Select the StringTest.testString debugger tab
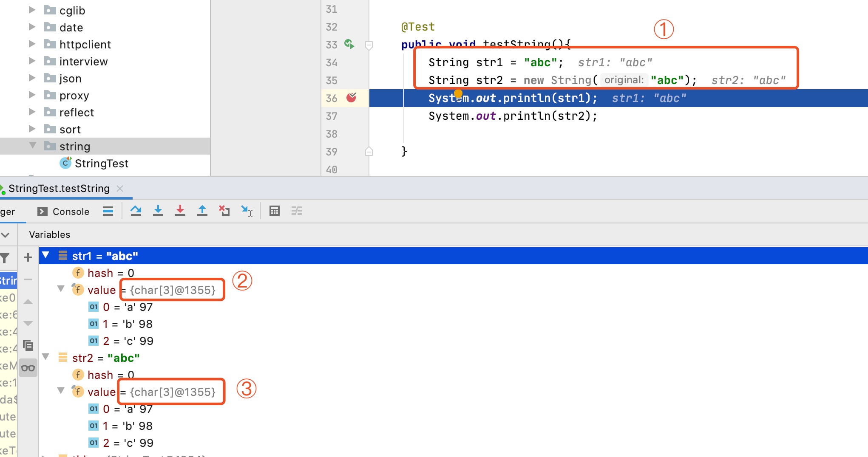This screenshot has height=457, width=868. coord(60,188)
